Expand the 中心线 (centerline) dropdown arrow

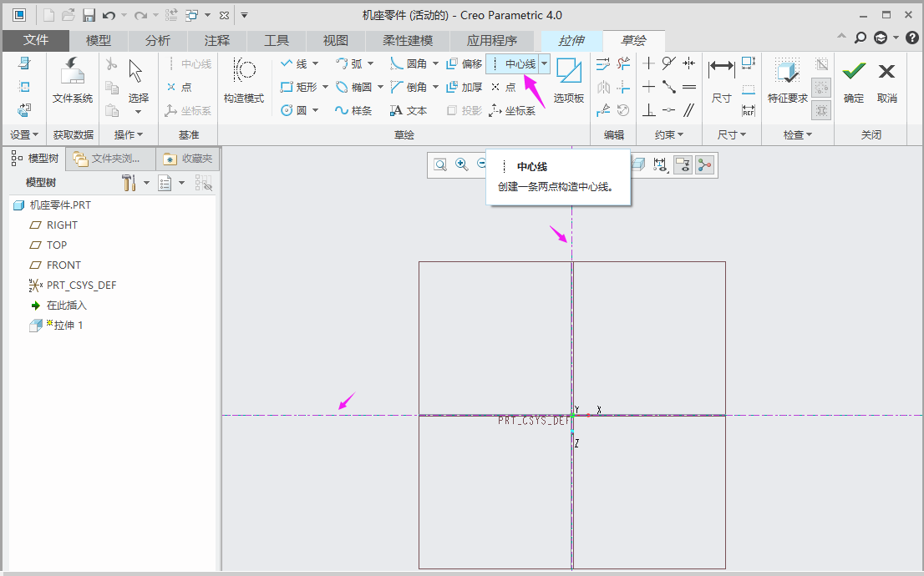(545, 63)
